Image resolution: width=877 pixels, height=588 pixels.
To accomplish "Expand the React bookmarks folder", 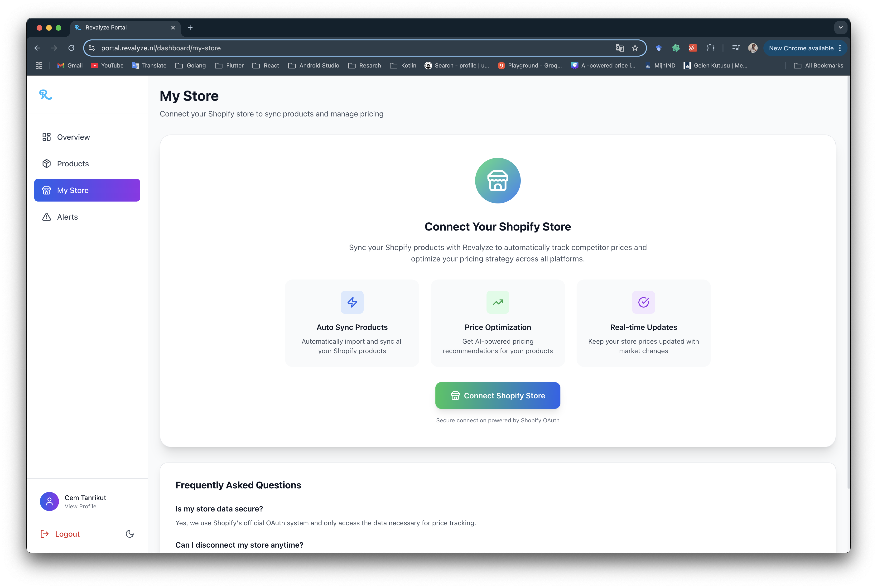I will [266, 66].
